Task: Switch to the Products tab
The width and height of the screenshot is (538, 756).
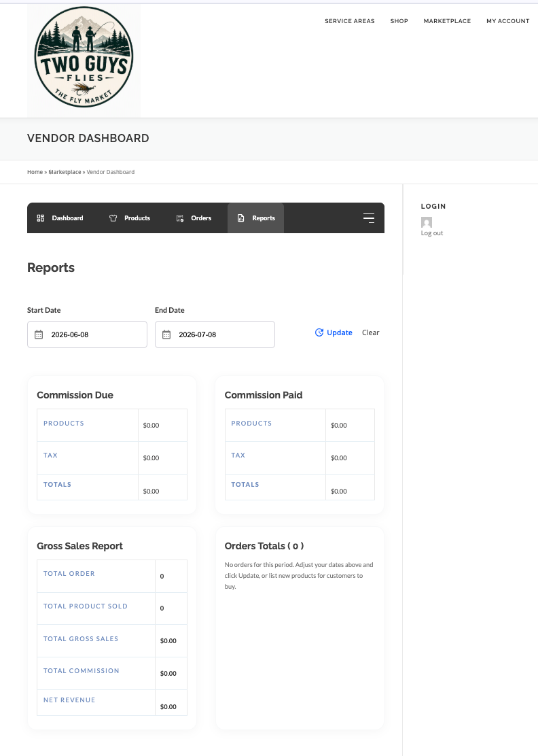Action: pyautogui.click(x=130, y=218)
